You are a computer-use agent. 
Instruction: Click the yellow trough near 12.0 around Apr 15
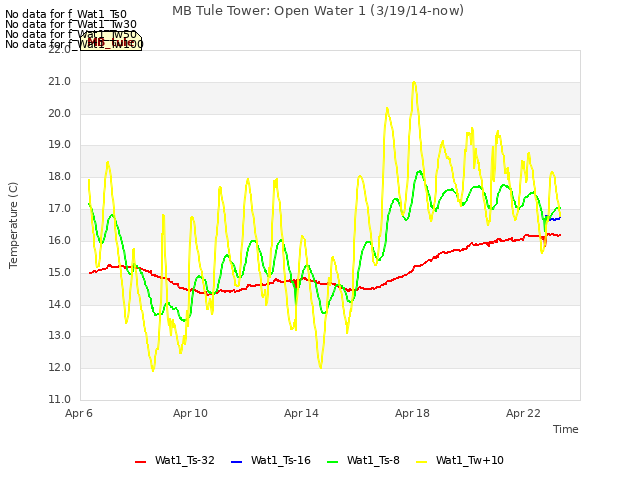pyautogui.click(x=321, y=367)
